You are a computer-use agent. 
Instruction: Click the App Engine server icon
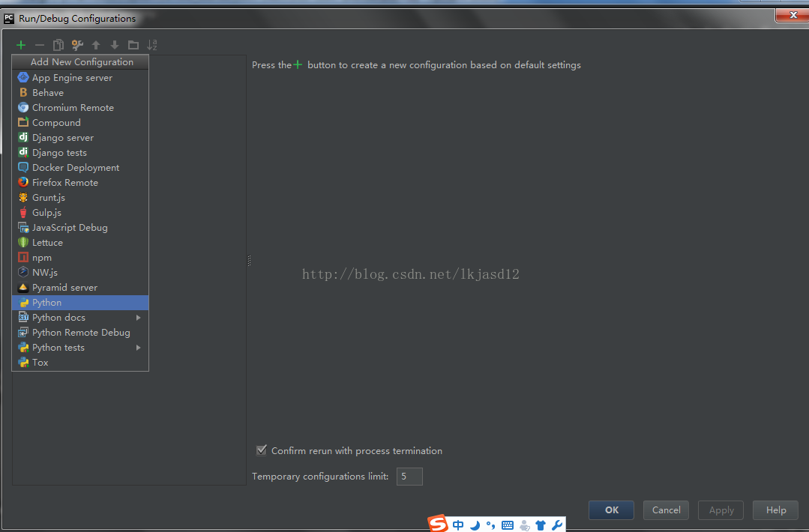[x=23, y=78]
